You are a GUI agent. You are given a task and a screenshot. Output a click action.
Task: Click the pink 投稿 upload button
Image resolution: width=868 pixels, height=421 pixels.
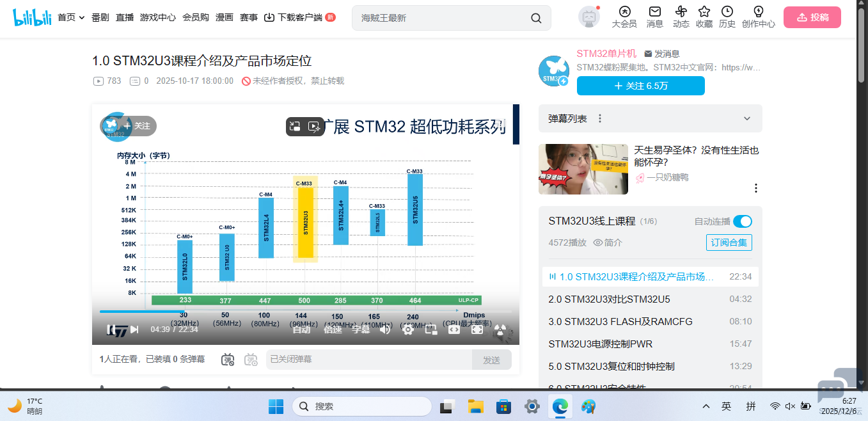pos(812,17)
